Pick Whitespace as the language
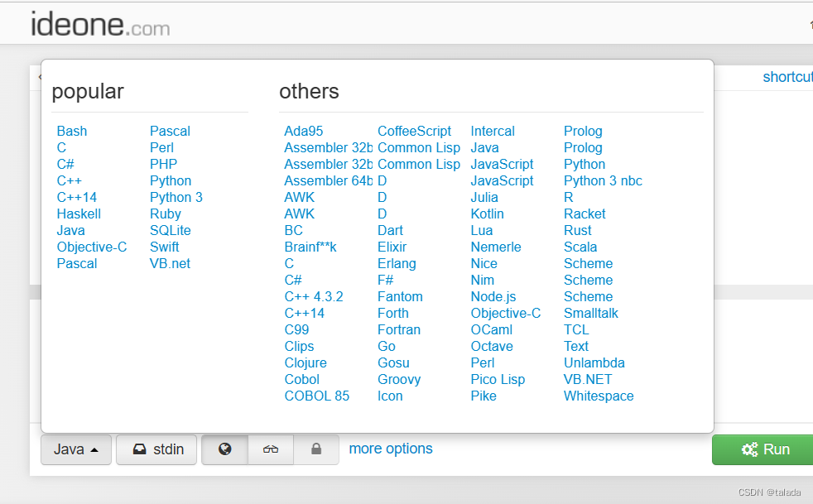This screenshot has height=504, width=813. coord(599,396)
